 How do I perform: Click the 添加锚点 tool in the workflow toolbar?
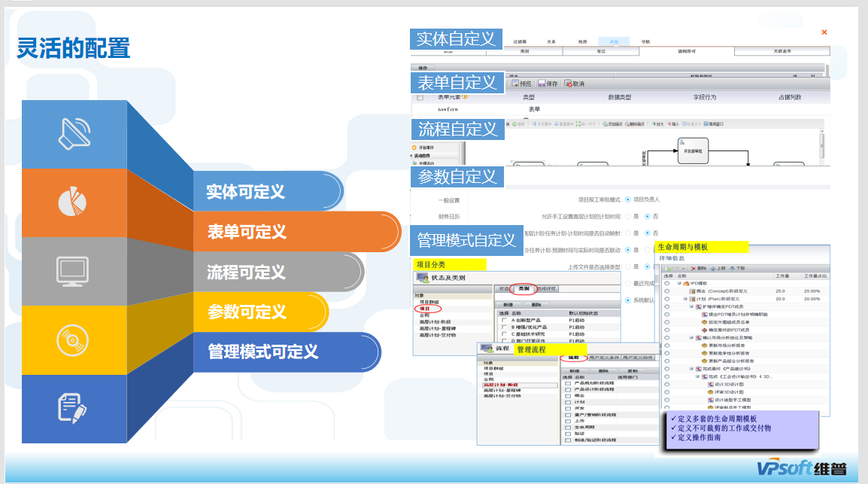tap(612, 124)
